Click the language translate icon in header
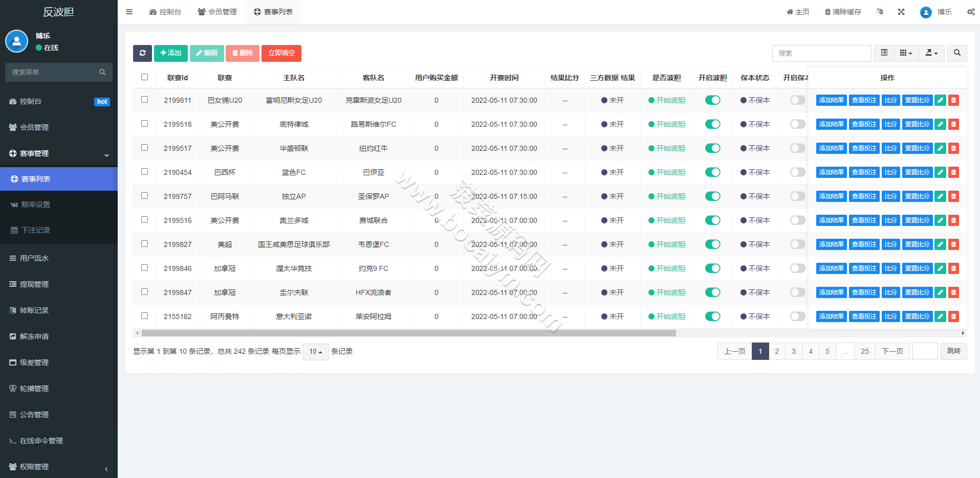Viewport: 980px width, 478px height. pos(880,12)
